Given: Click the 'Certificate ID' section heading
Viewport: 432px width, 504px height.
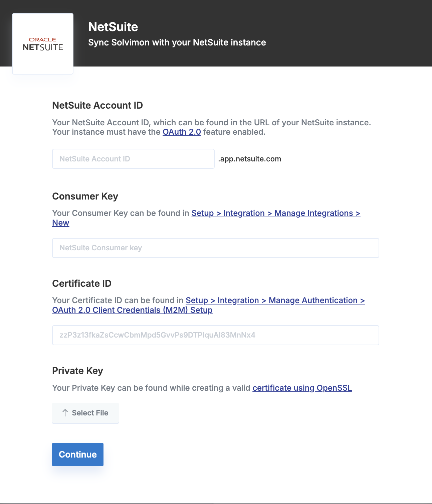Looking at the screenshot, I should pos(82,283).
